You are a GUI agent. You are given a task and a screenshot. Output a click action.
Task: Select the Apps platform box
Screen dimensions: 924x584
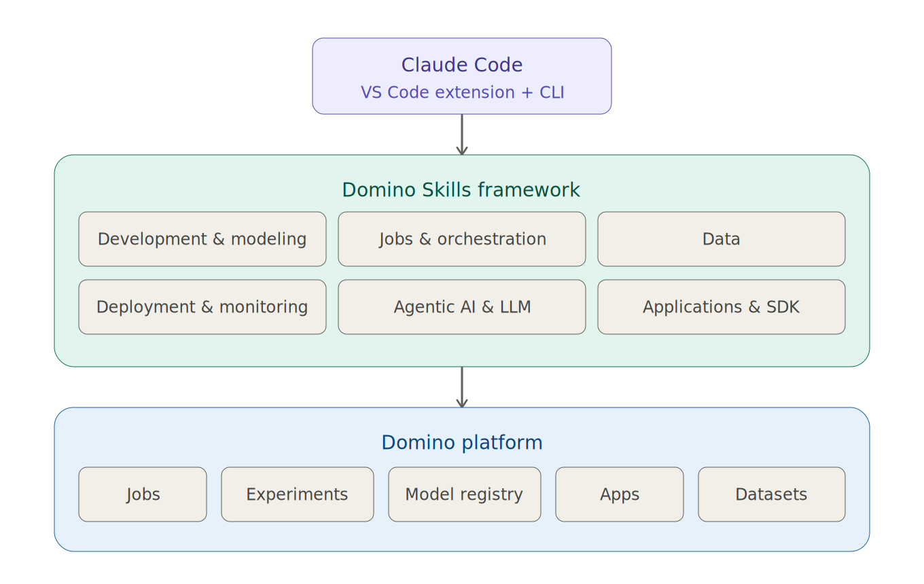pos(619,494)
